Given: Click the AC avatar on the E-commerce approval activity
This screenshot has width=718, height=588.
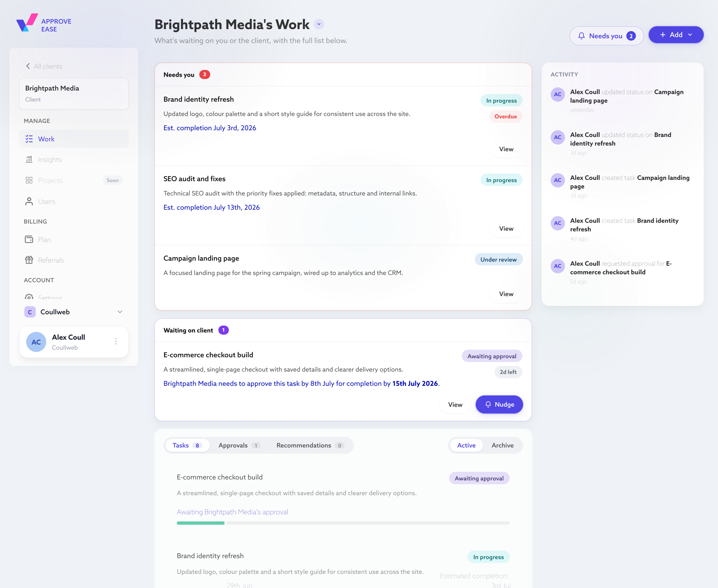Looking at the screenshot, I should (558, 266).
